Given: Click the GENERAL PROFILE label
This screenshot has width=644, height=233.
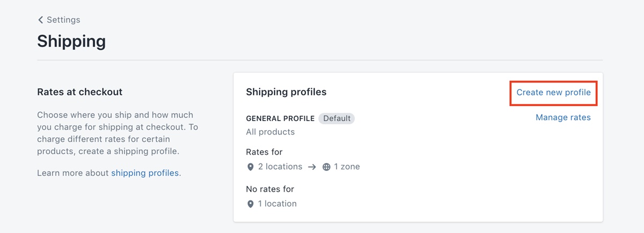Looking at the screenshot, I should 280,118.
